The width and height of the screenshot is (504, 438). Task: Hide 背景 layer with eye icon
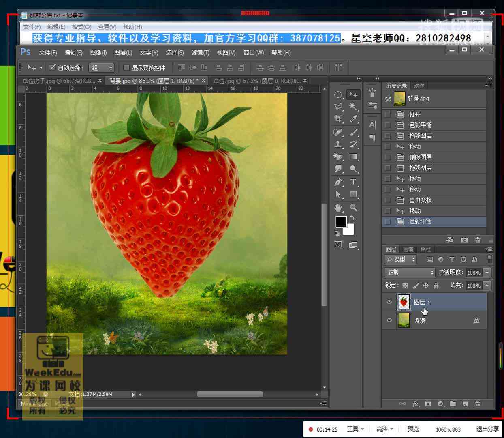coord(389,320)
